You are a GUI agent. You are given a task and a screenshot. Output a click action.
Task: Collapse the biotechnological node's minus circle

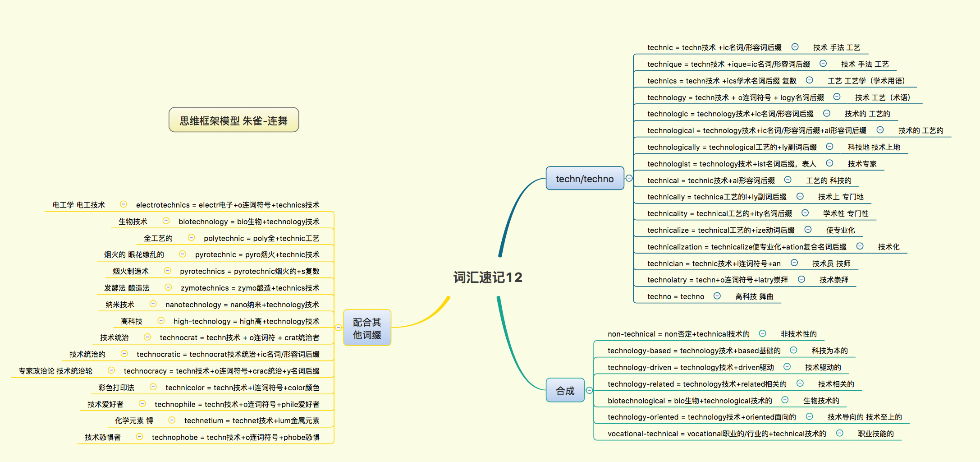point(785,400)
